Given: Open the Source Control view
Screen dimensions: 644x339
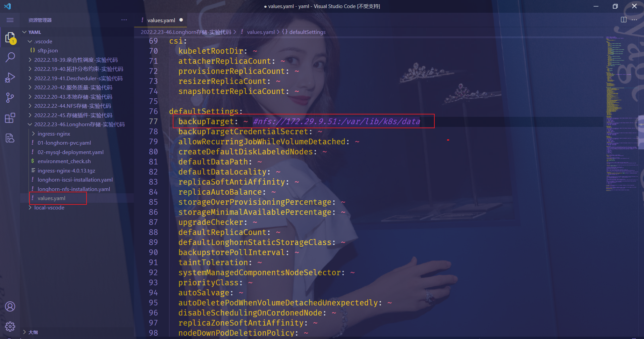Looking at the screenshot, I should point(10,98).
